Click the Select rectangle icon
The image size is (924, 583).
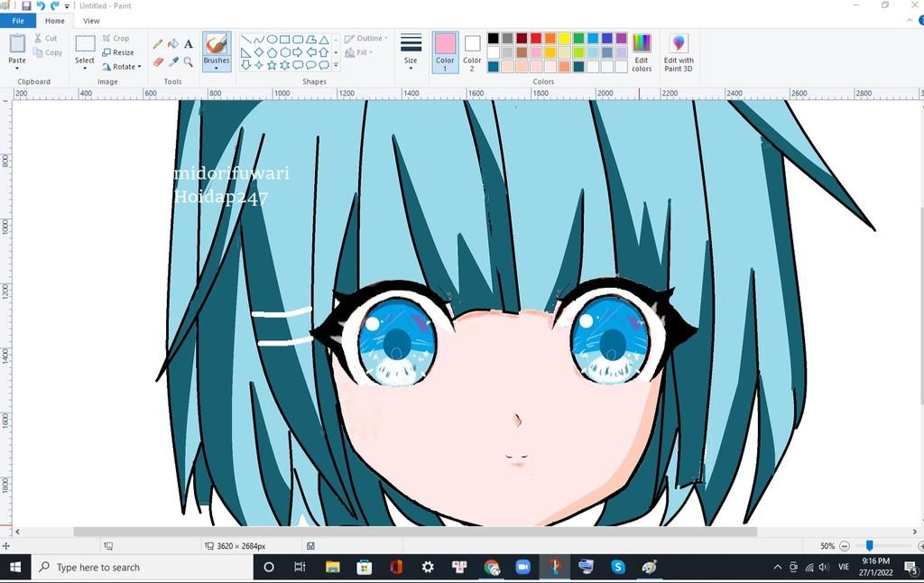click(85, 43)
